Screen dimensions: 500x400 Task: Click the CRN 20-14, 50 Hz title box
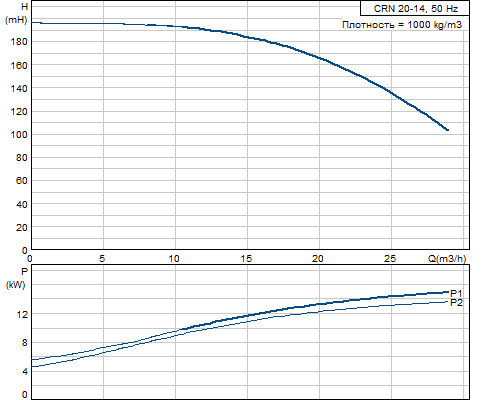point(415,8)
